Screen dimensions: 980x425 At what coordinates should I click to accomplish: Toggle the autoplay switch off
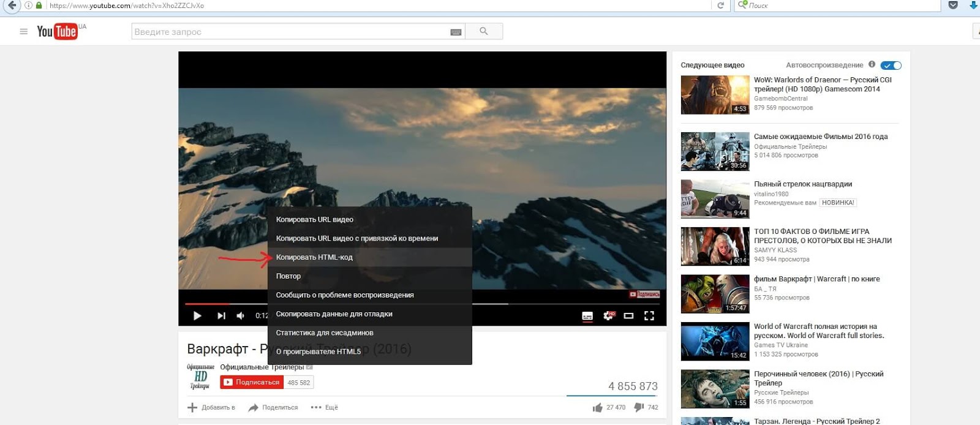point(891,65)
